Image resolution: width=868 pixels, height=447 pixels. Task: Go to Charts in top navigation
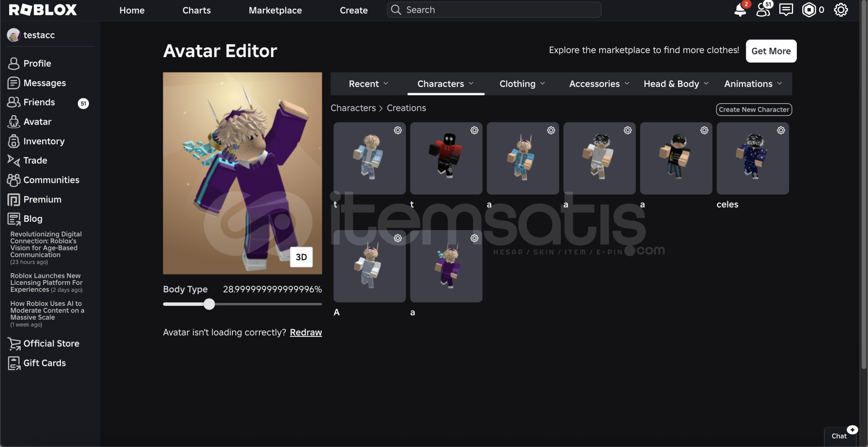197,10
